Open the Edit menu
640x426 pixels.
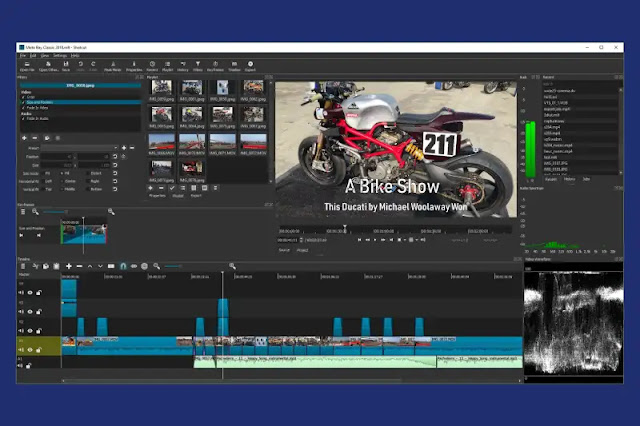pos(33,55)
